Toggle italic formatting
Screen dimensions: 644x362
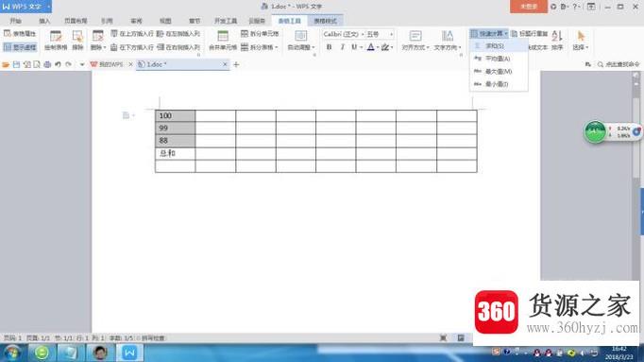[x=342, y=47]
